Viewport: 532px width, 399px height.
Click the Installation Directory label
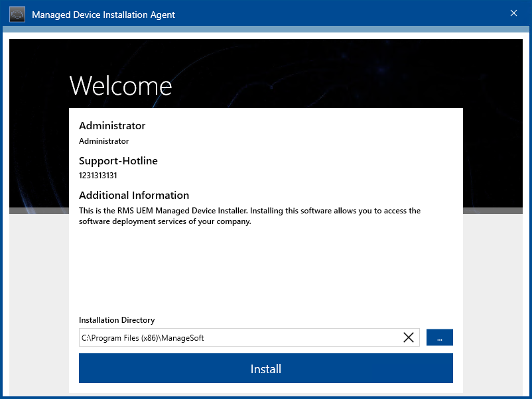point(117,320)
